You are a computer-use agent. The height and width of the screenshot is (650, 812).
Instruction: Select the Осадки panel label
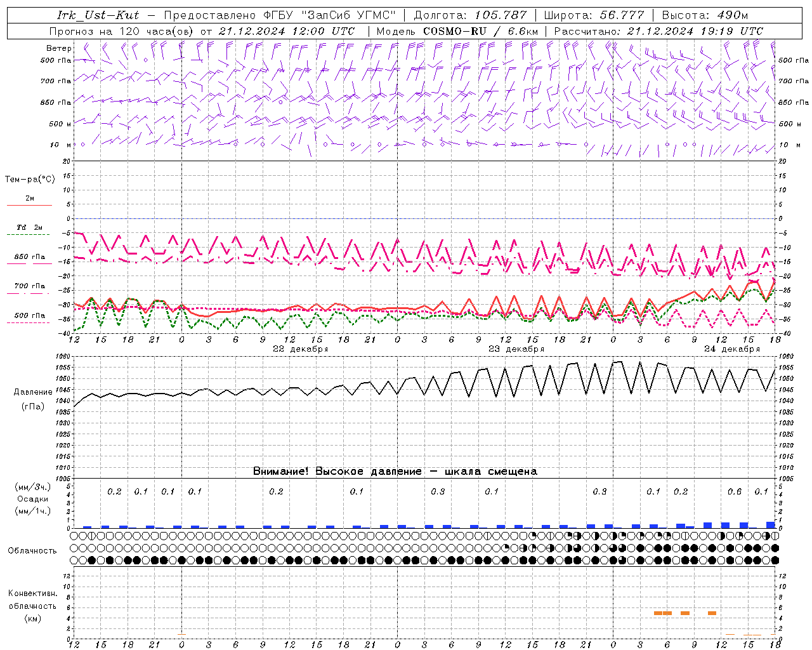point(33,500)
